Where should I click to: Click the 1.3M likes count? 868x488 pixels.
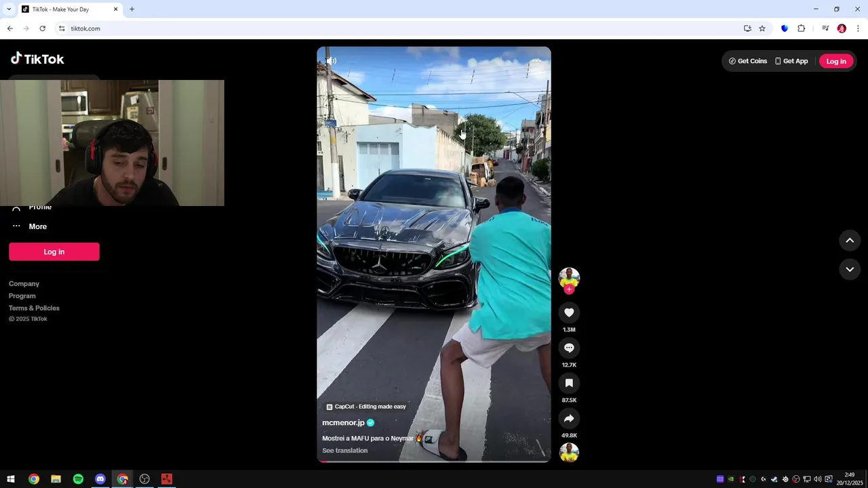(x=569, y=330)
